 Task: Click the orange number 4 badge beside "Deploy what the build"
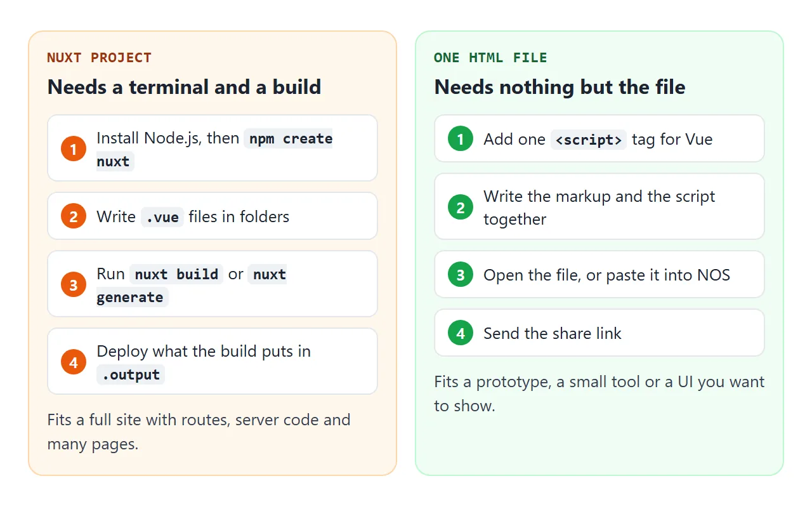click(x=74, y=362)
